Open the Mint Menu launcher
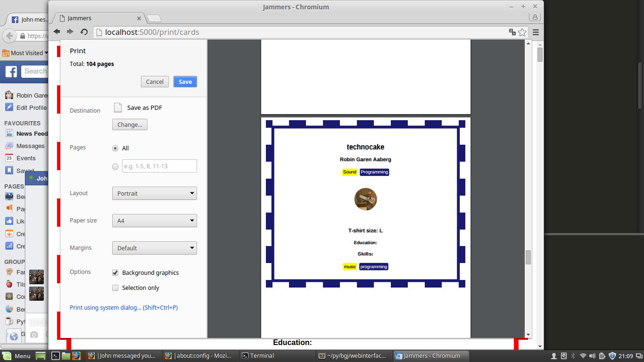 pyautogui.click(x=16, y=356)
